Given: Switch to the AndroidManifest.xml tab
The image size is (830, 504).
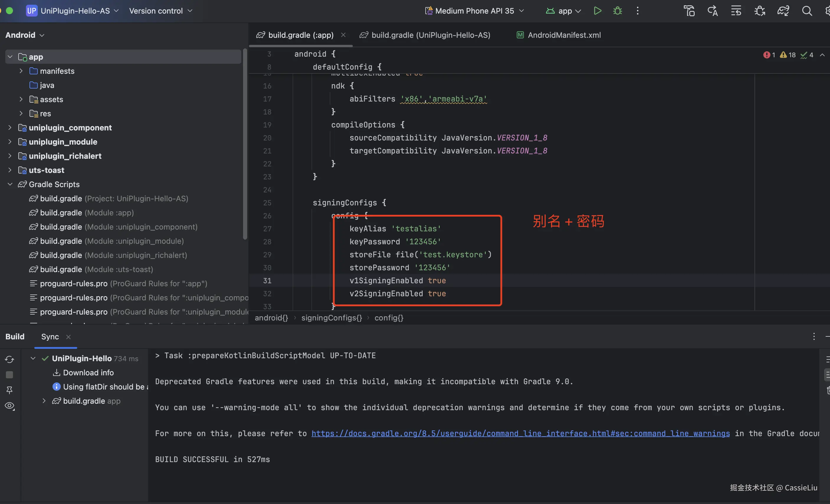Looking at the screenshot, I should (x=564, y=35).
